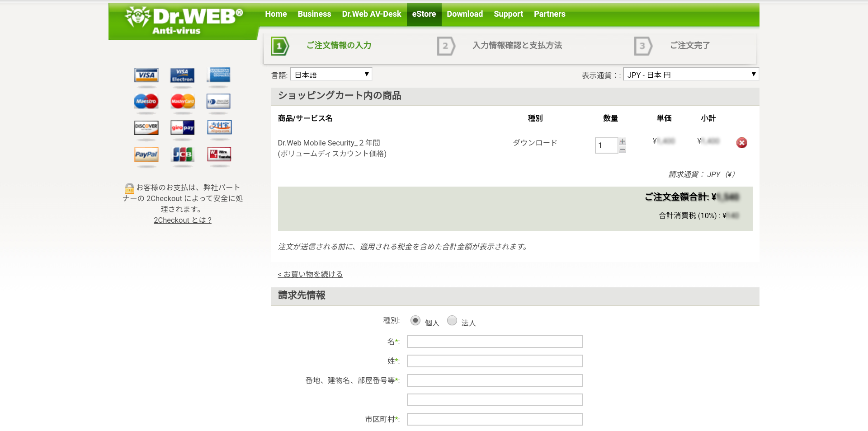The width and height of the screenshot is (868, 431).
Task: Click the ご注文金額合計 total text
Action: pos(692,197)
